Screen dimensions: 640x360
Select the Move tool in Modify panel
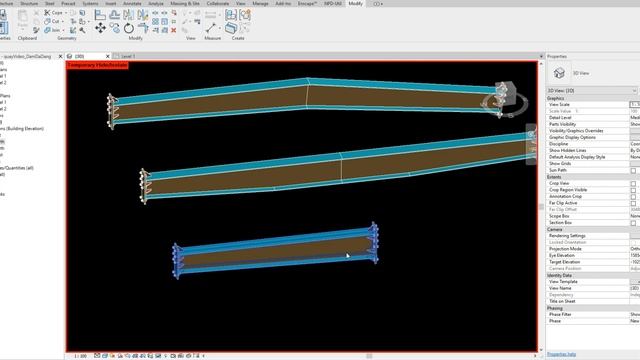100,28
